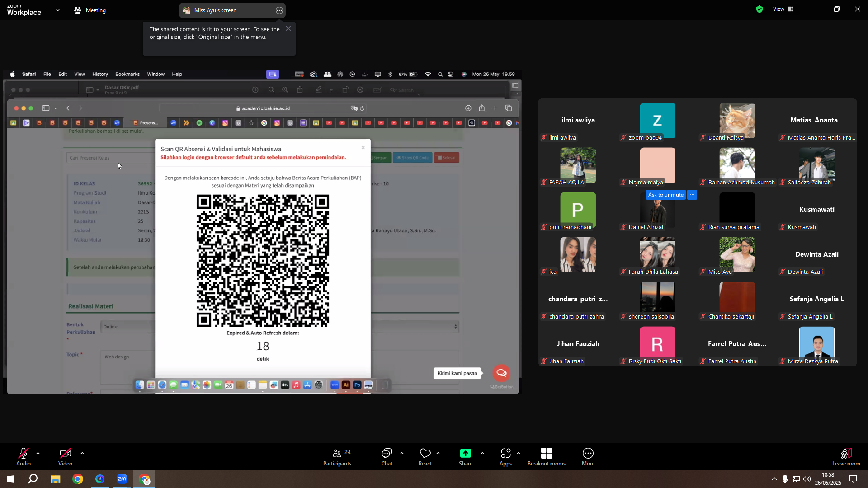Select Mirza Rezkya Putra's thumbnail
The width and height of the screenshot is (868, 488).
click(816, 344)
